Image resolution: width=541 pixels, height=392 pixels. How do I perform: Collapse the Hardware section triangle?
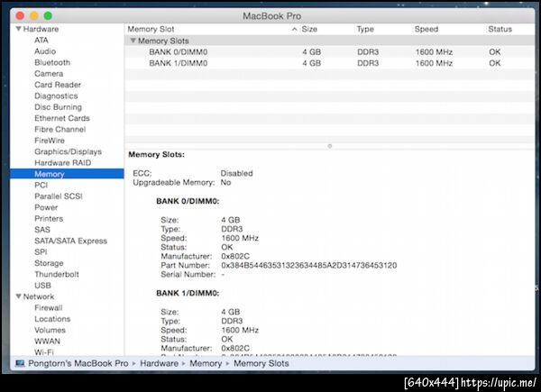[x=19, y=29]
